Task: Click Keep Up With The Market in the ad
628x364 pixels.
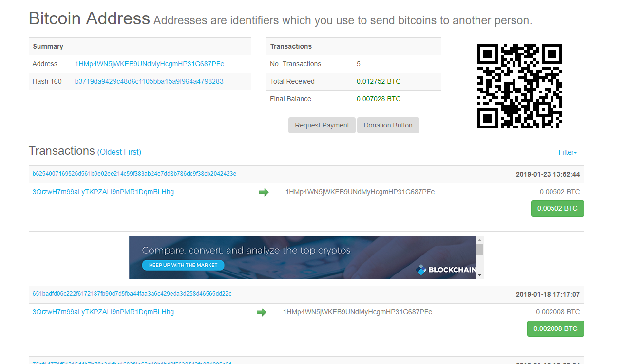Action: click(x=183, y=265)
